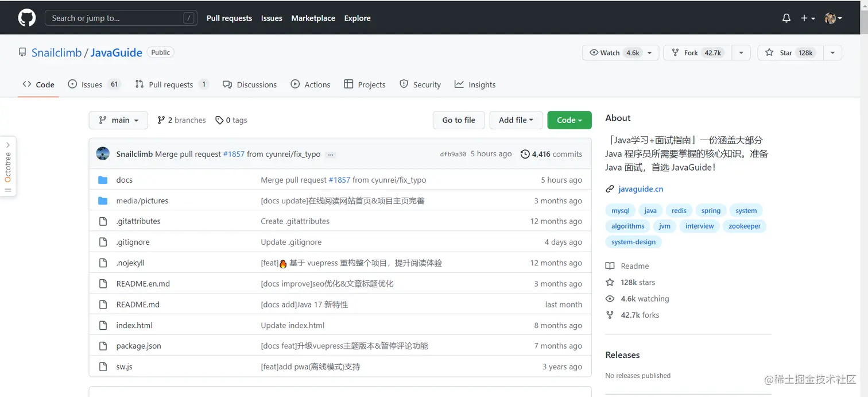Open Explore in top navigation

pos(357,18)
